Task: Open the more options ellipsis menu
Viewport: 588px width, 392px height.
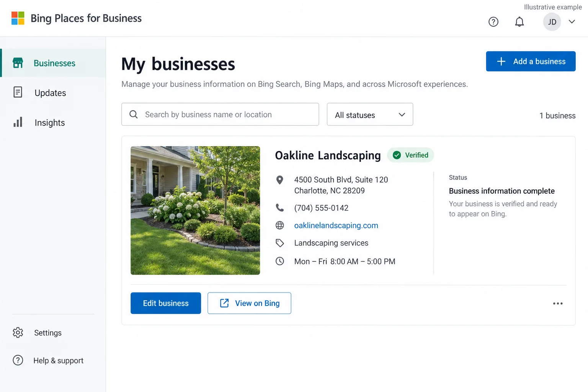Action: (x=558, y=304)
